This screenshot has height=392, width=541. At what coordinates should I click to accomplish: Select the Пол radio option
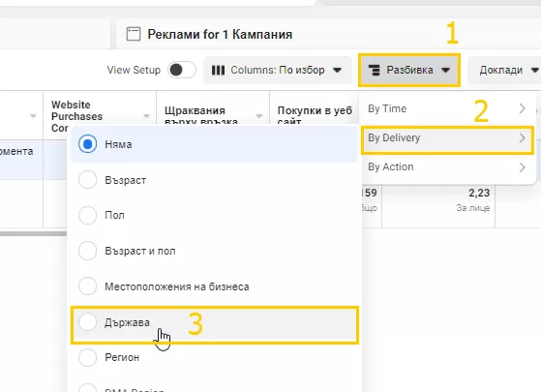[88, 215]
